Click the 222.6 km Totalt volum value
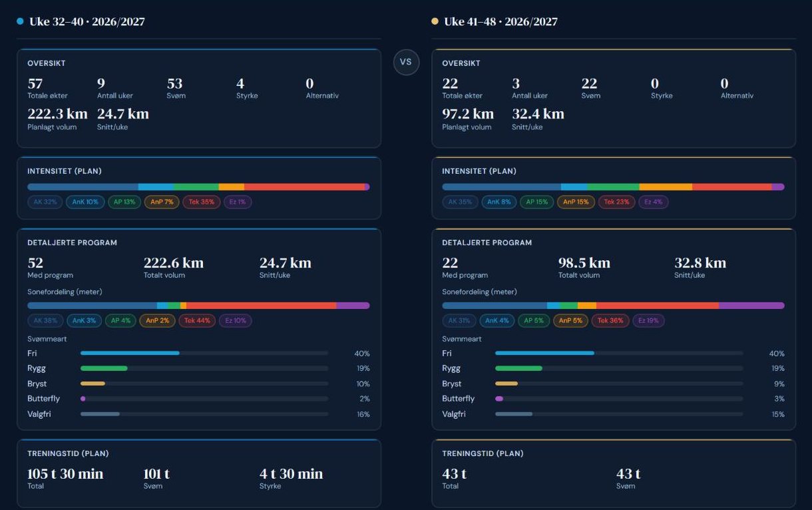The width and height of the screenshot is (812, 510). 174,263
